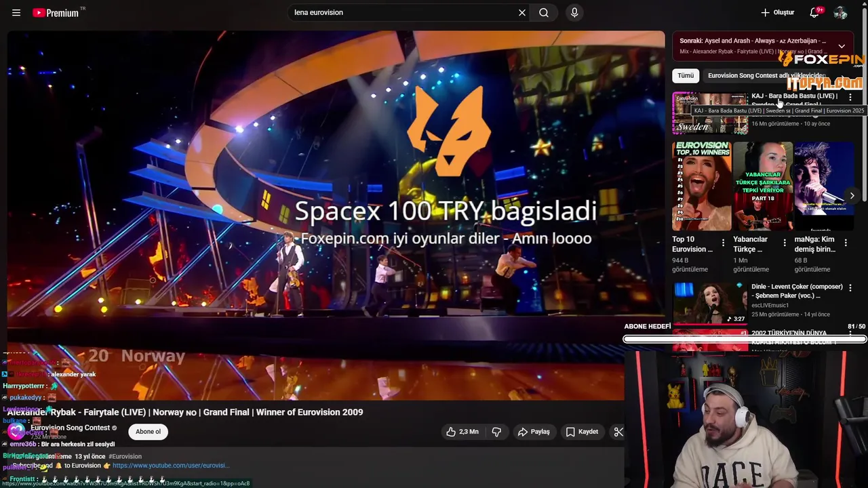Click the scissors clip icon
This screenshot has height=488, width=868.
(x=618, y=432)
